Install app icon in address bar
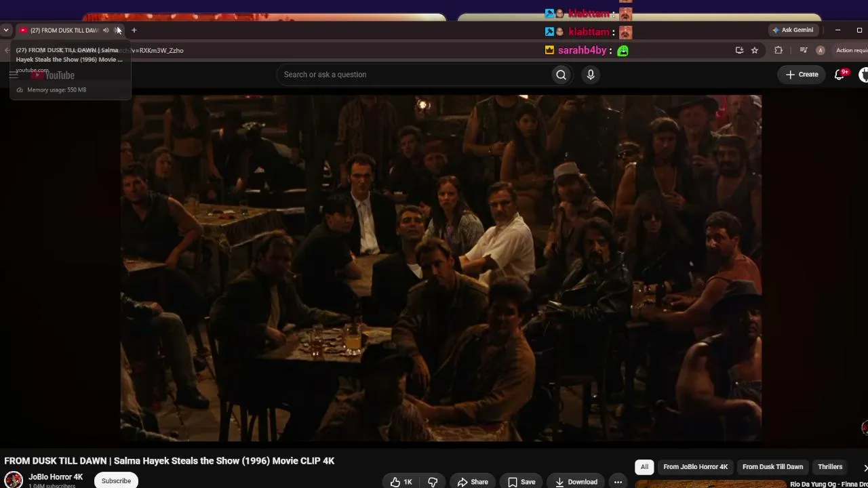 pyautogui.click(x=739, y=50)
